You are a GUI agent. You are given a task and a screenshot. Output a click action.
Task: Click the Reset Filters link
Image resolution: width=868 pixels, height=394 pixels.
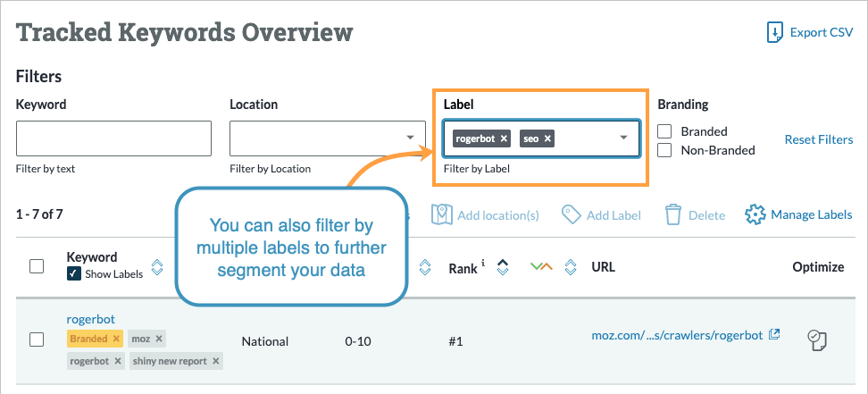(x=818, y=139)
